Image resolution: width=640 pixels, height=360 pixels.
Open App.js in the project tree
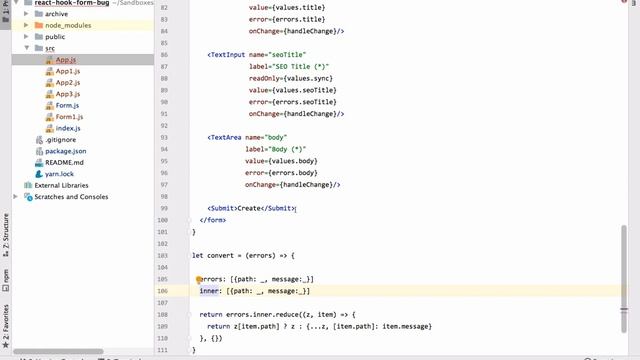[x=66, y=60]
